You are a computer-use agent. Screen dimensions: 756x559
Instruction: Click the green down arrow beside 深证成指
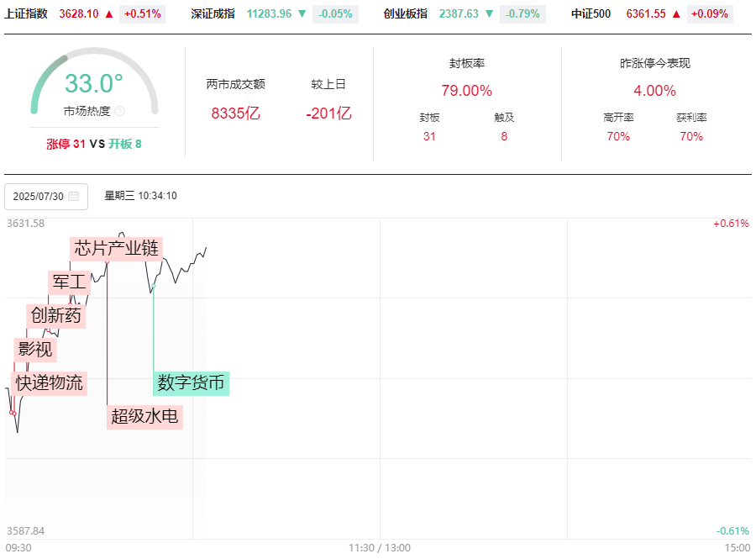pos(302,13)
